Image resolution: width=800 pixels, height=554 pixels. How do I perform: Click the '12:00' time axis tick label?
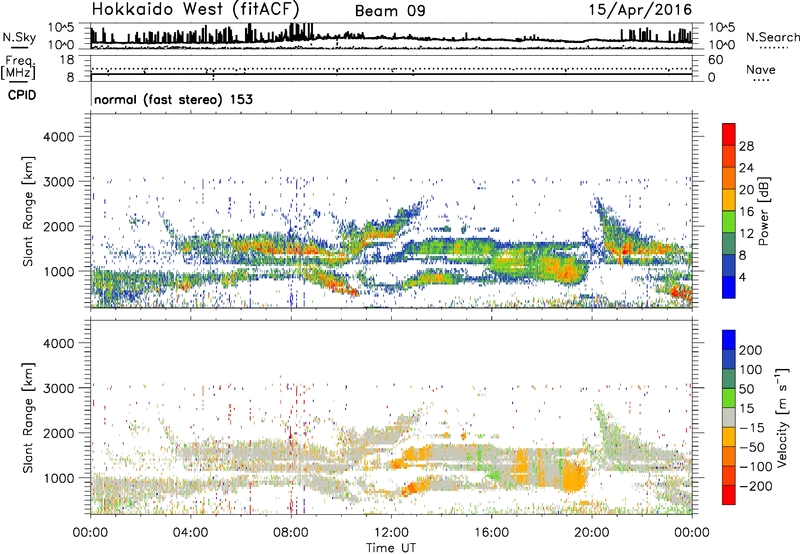[391, 533]
